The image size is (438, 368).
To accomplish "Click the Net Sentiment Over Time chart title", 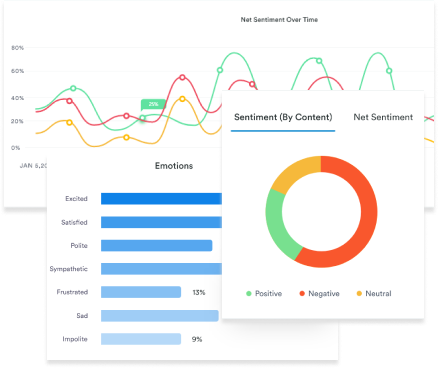I will [279, 20].
